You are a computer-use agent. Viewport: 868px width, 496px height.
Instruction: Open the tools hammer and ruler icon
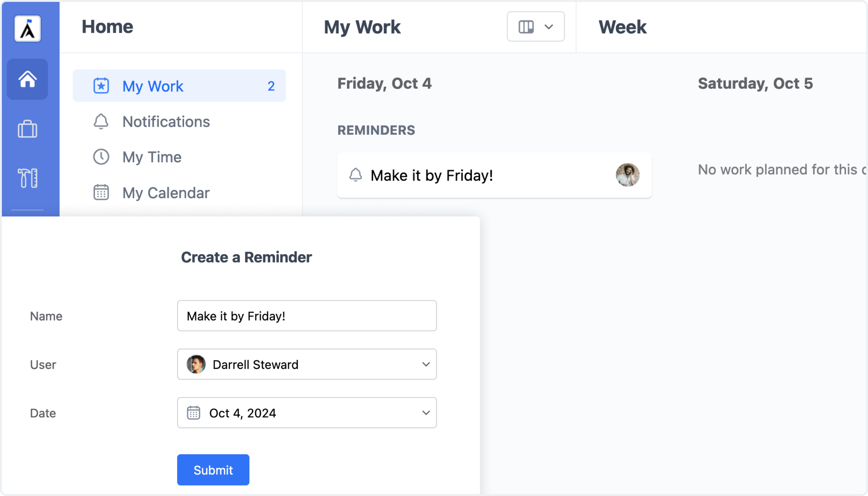tap(28, 178)
